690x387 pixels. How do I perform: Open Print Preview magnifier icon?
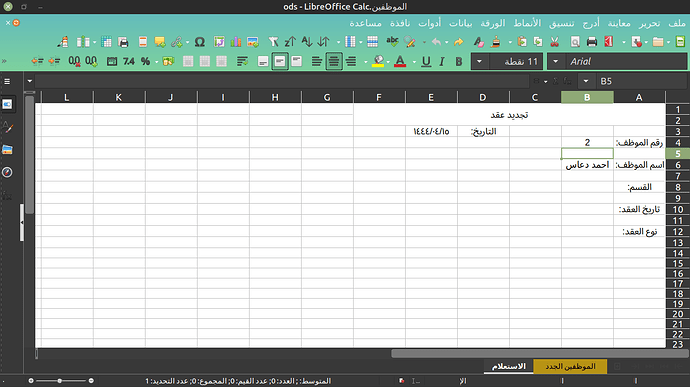575,42
